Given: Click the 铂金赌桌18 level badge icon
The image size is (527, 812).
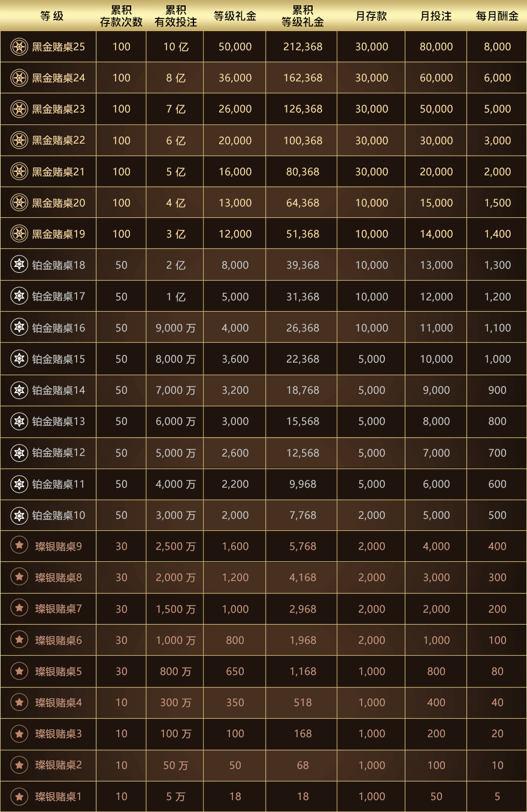Looking at the screenshot, I should coord(19,265).
